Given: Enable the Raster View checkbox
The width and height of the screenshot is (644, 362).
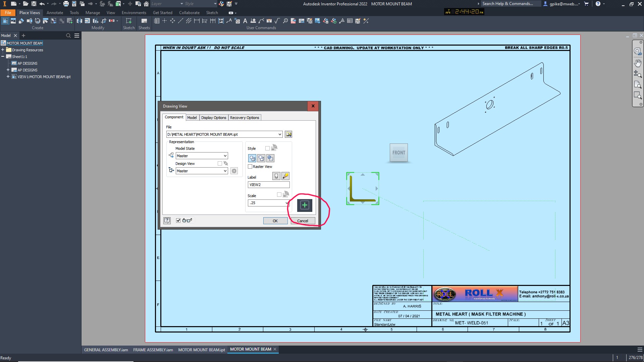Looking at the screenshot, I should [250, 167].
